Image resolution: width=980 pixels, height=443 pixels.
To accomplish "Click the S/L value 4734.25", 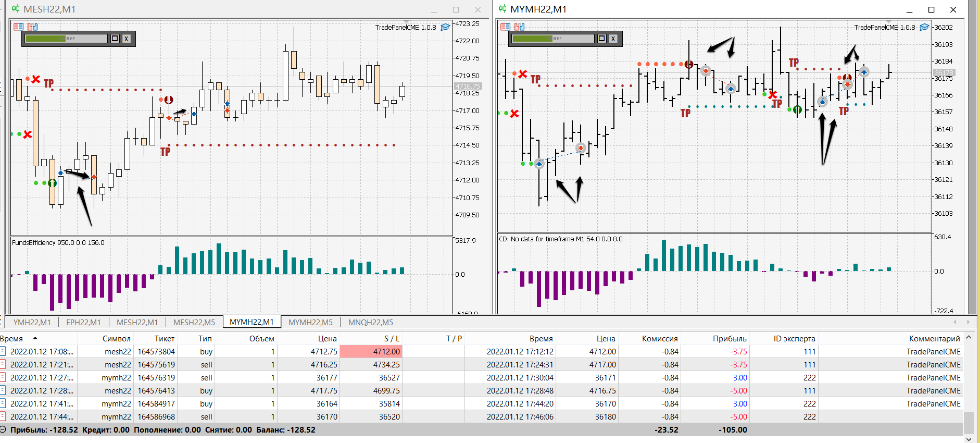I will pos(386,364).
